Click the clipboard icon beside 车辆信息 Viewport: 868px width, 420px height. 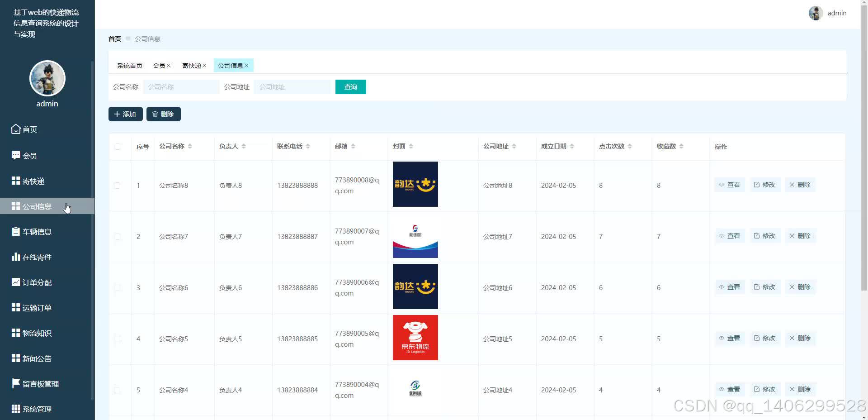pos(16,231)
